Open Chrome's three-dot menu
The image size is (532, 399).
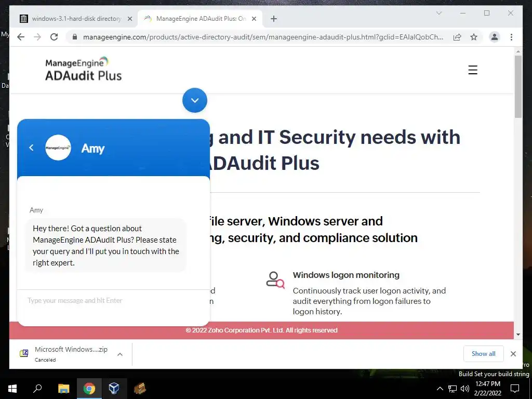(511, 37)
